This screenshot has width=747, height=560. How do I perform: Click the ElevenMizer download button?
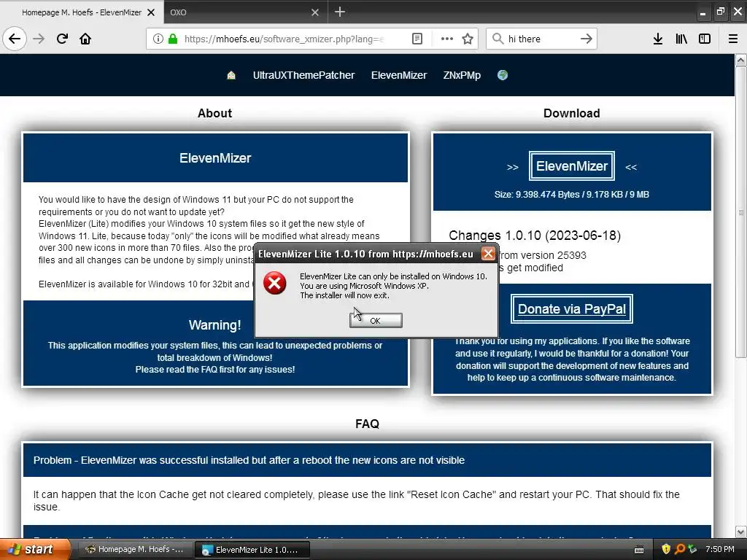click(x=572, y=166)
